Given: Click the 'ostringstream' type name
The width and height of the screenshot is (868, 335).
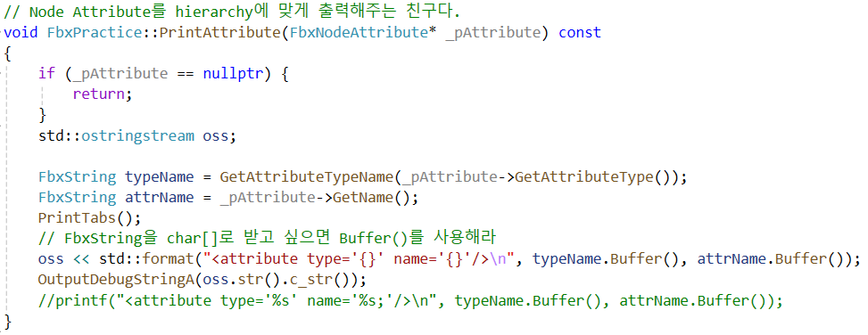Looking at the screenshot, I should coord(138,135).
